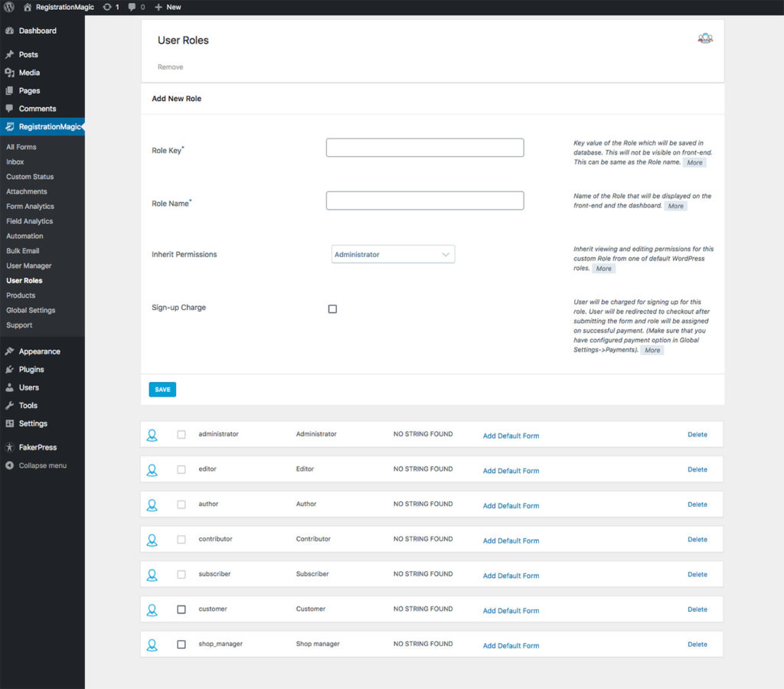Image resolution: width=784 pixels, height=689 pixels.
Task: Click the user icon beside shop_manager row
Action: coord(152,645)
